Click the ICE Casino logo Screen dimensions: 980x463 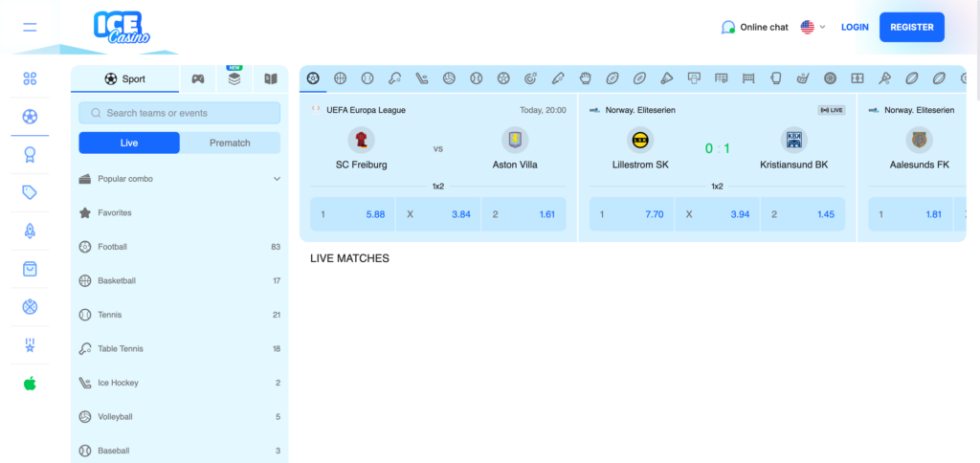coord(122,28)
